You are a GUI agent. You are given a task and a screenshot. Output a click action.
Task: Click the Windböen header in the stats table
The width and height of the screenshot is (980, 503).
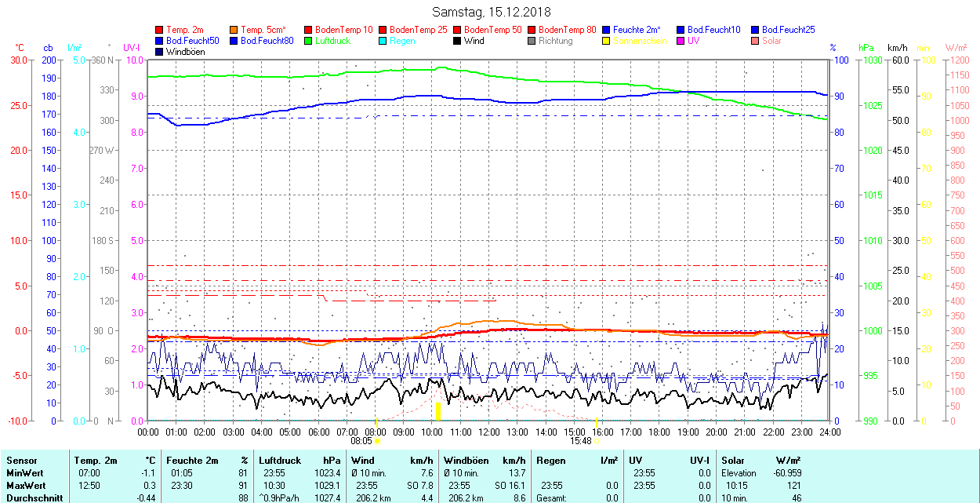466,461
